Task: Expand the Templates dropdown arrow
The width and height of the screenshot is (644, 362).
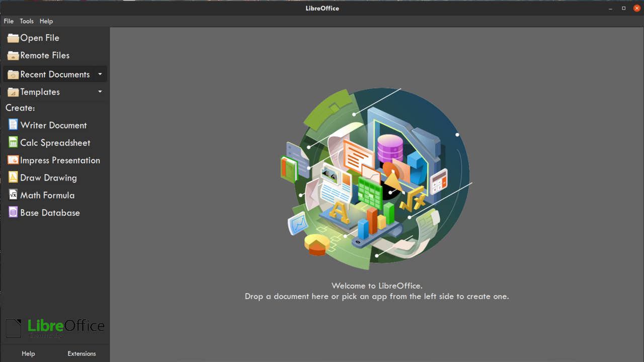Action: click(100, 92)
